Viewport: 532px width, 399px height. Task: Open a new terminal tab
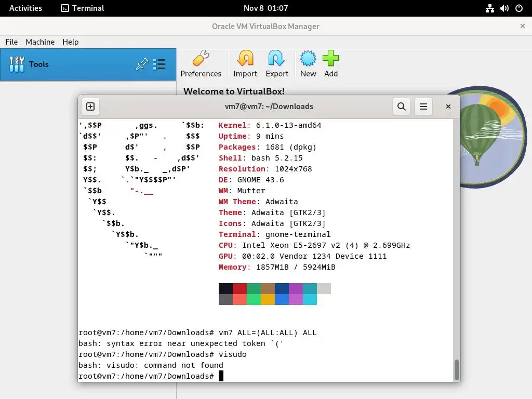click(x=90, y=107)
